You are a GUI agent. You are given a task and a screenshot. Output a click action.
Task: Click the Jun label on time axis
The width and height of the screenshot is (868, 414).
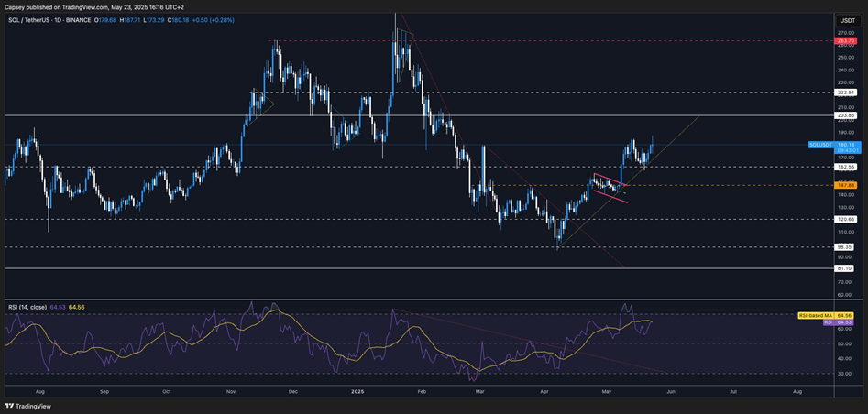click(x=670, y=391)
